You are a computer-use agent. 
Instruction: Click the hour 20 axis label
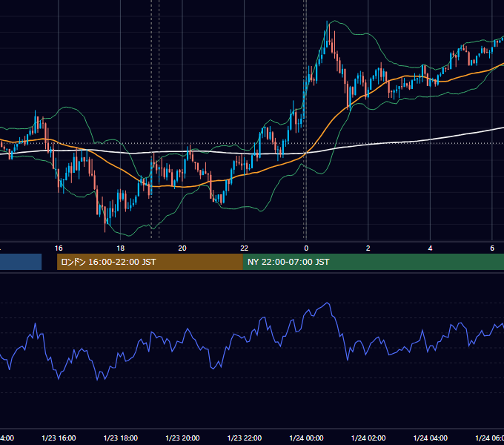(182, 248)
